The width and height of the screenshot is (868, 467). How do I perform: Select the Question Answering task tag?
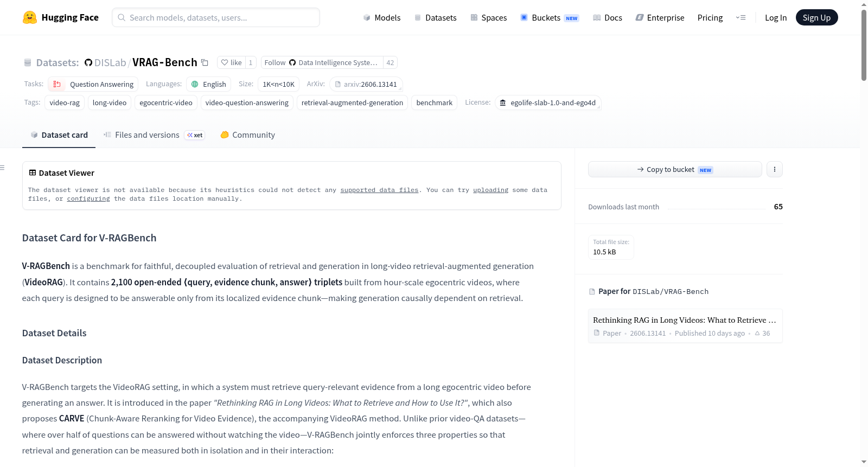93,84
